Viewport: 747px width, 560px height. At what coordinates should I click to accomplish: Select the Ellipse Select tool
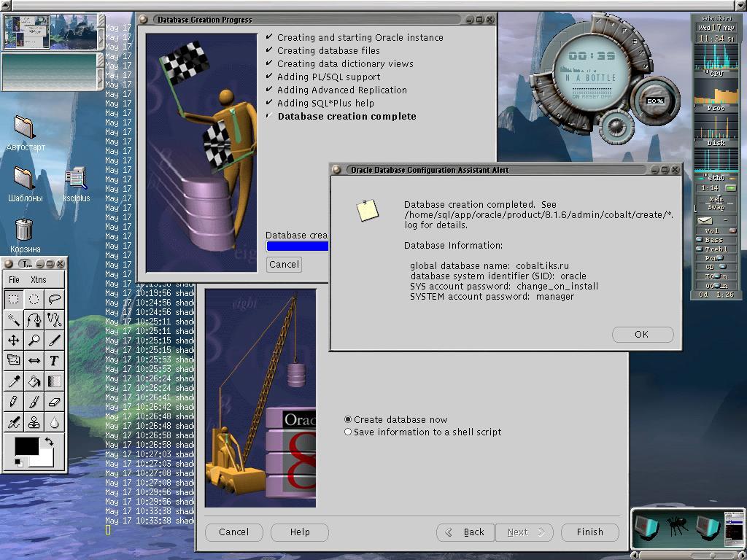point(34,299)
